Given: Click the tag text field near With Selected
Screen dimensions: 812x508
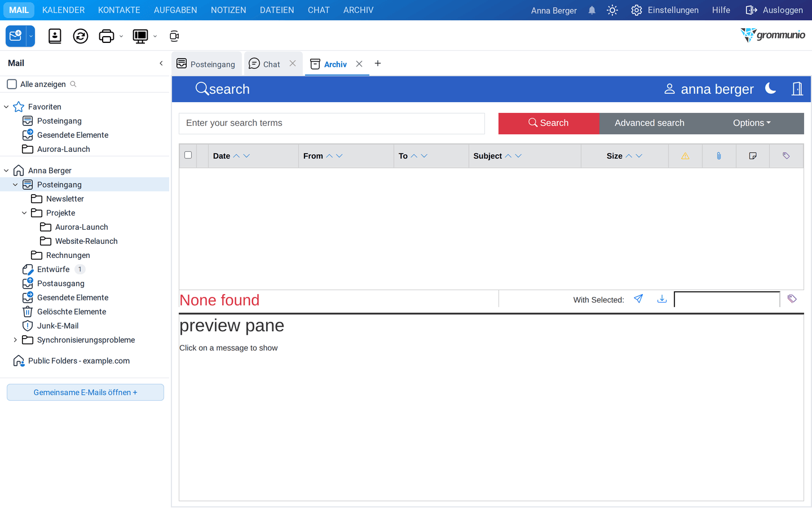Looking at the screenshot, I should (x=727, y=299).
